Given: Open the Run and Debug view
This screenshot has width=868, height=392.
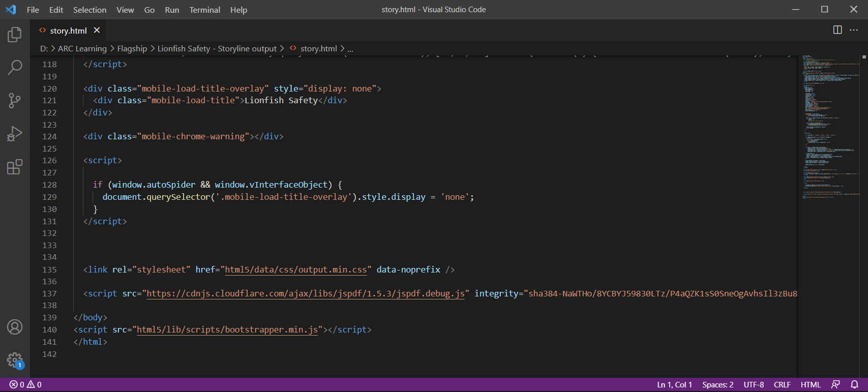Looking at the screenshot, I should [15, 134].
